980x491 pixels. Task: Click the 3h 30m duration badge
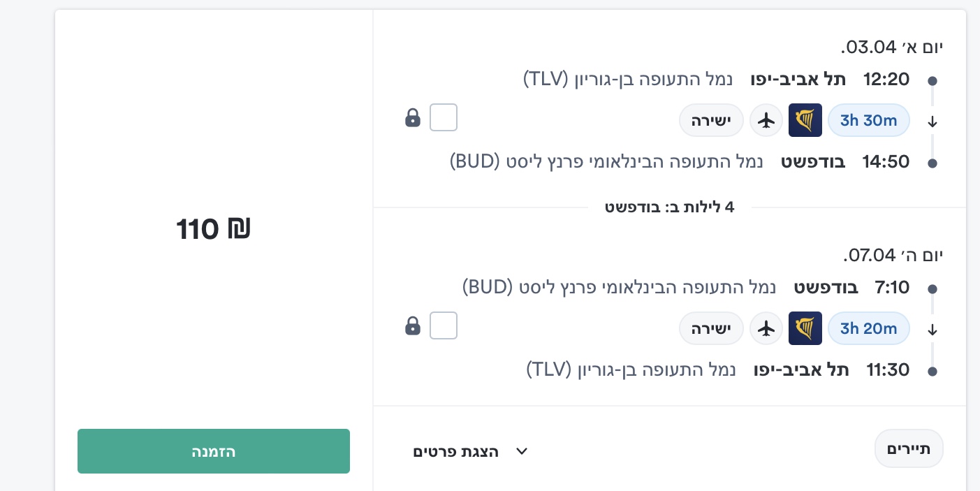tap(868, 120)
